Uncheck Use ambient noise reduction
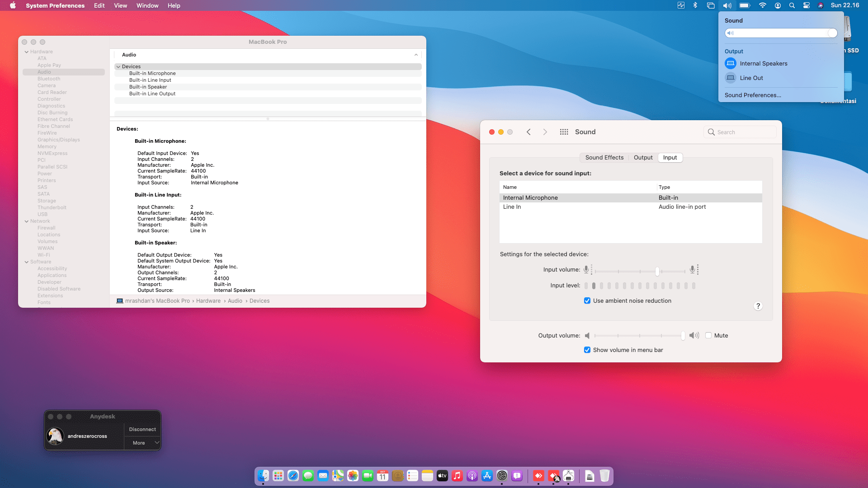868x488 pixels. [x=587, y=300]
